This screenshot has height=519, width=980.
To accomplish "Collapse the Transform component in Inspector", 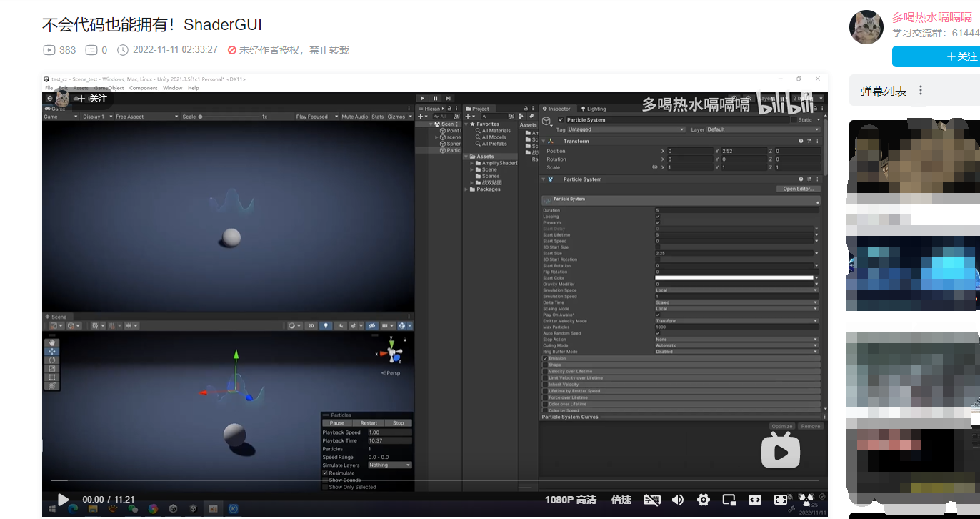I will (x=544, y=140).
